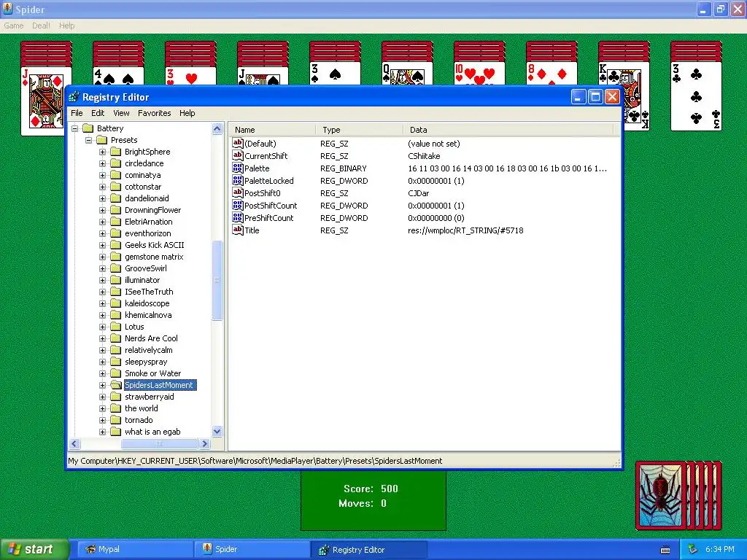Click the Registry Editor taskbar button
The height and width of the screenshot is (560, 747).
(368, 550)
